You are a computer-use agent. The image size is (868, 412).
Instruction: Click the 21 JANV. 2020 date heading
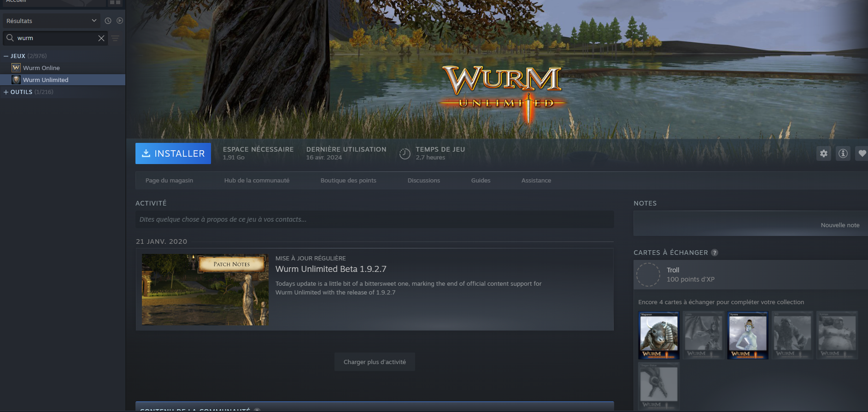(x=162, y=241)
